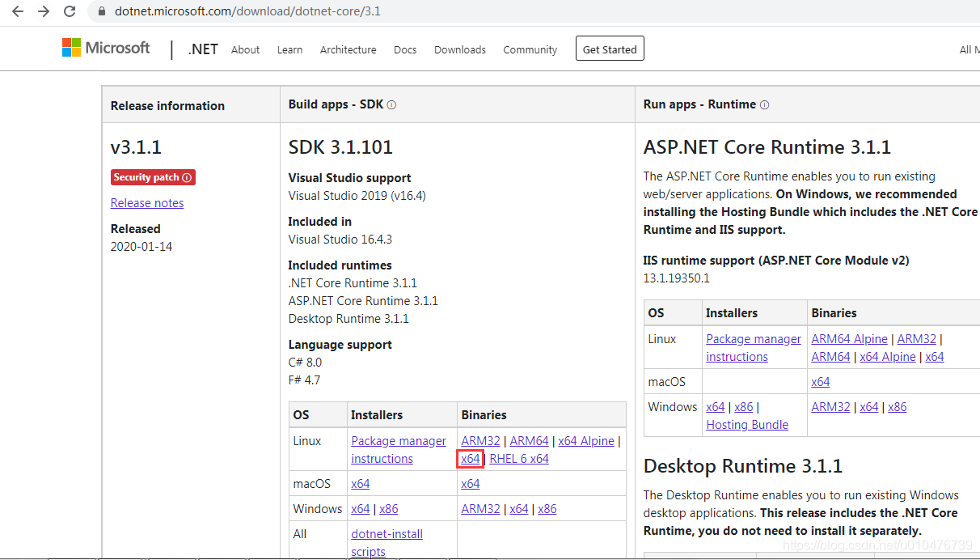Select the F# 4.7 language support text

(x=304, y=380)
